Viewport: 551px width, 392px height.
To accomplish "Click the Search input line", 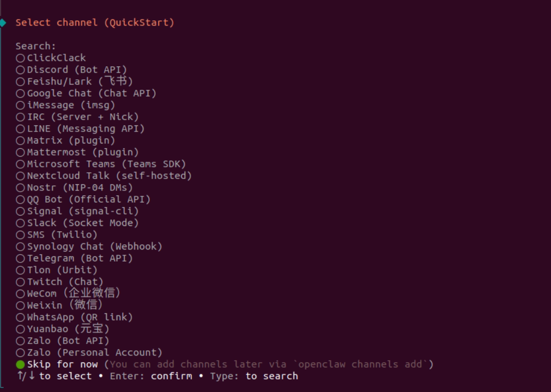I will [x=36, y=46].
